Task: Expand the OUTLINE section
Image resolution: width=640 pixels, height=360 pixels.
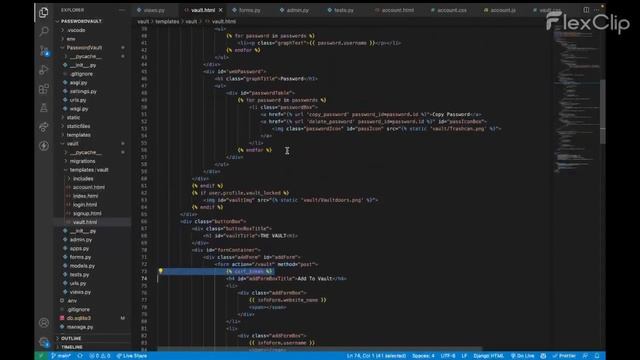Action: coord(71,338)
